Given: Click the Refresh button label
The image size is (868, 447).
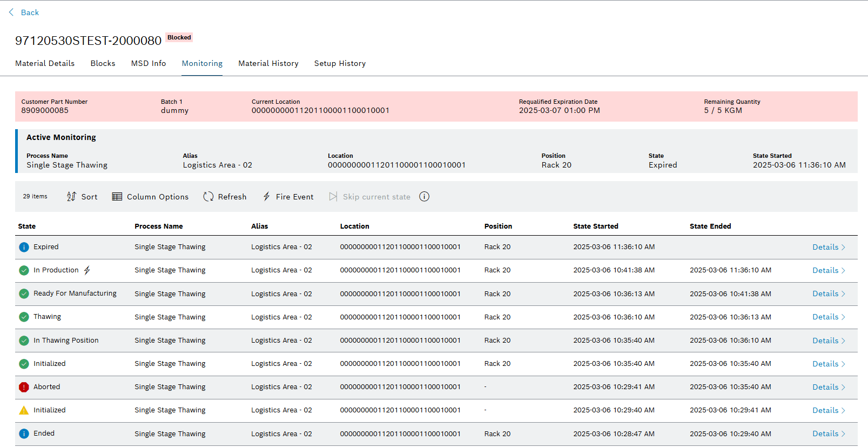Looking at the screenshot, I should click(x=232, y=197).
